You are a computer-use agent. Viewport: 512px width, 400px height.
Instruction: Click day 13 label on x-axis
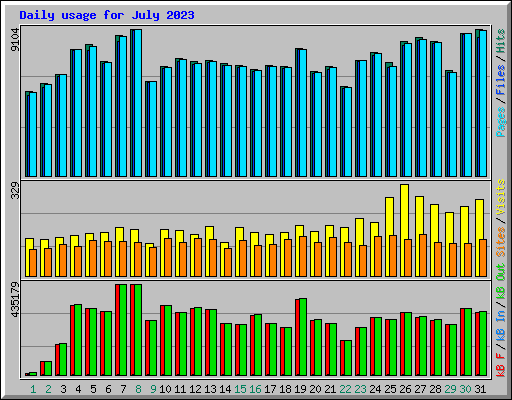pyautogui.click(x=210, y=389)
